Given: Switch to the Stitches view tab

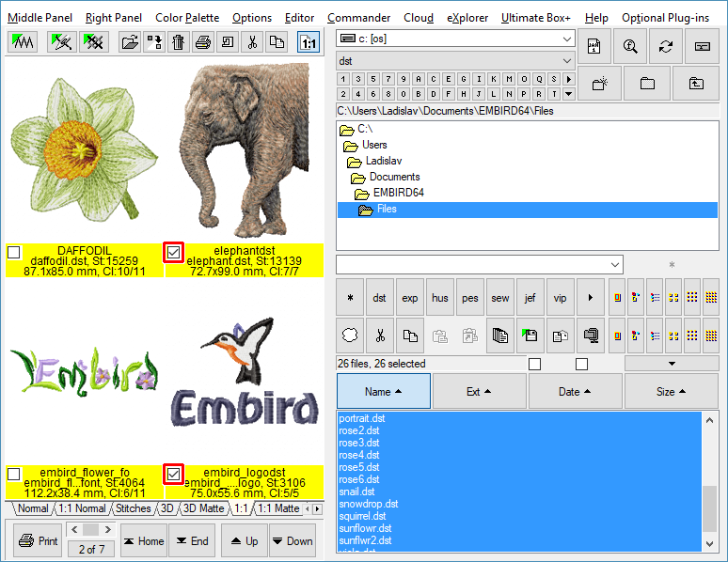Looking at the screenshot, I should [x=133, y=508].
